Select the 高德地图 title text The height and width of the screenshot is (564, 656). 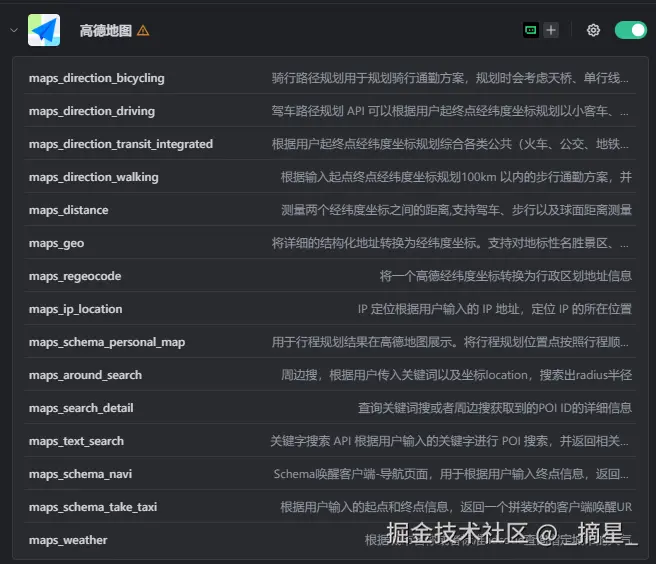pos(106,31)
